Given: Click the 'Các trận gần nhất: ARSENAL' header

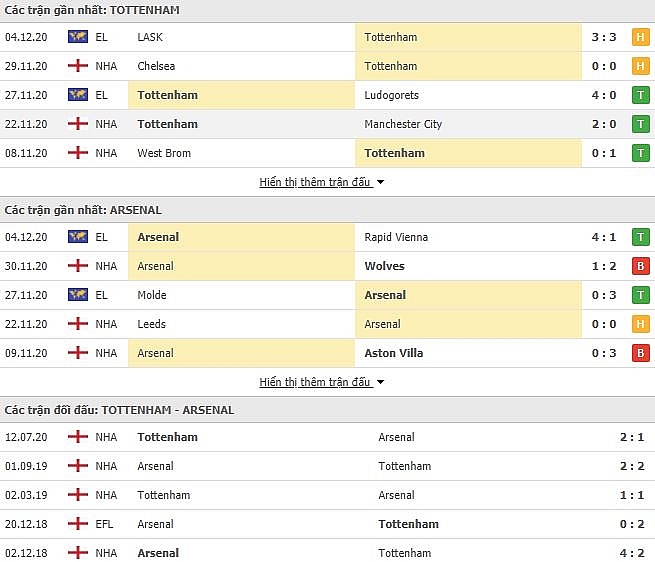Looking at the screenshot, I should [x=83, y=210].
